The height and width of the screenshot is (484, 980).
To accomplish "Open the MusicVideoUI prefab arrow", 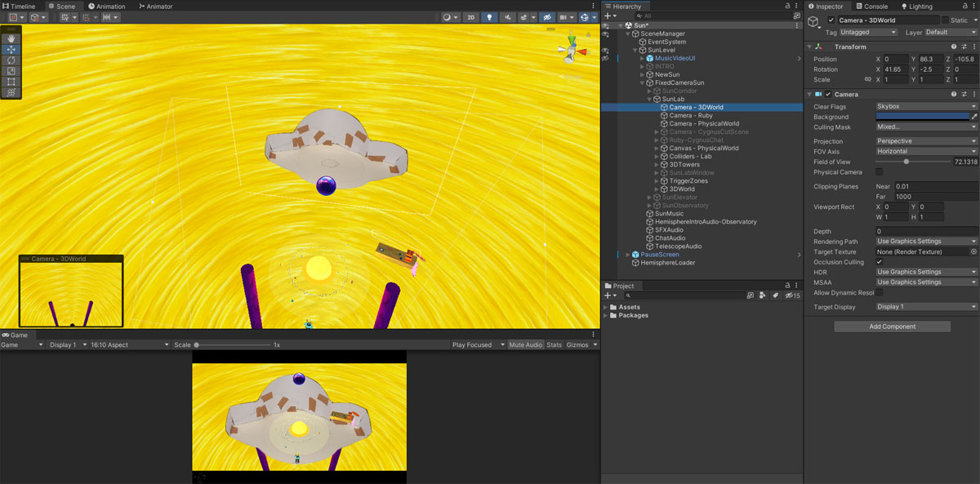I will (x=799, y=58).
